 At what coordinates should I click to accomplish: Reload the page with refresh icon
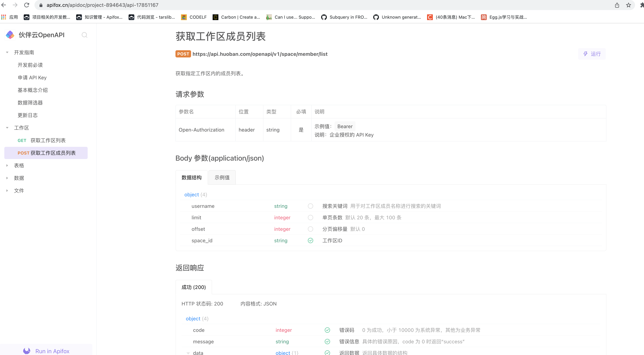coord(27,5)
